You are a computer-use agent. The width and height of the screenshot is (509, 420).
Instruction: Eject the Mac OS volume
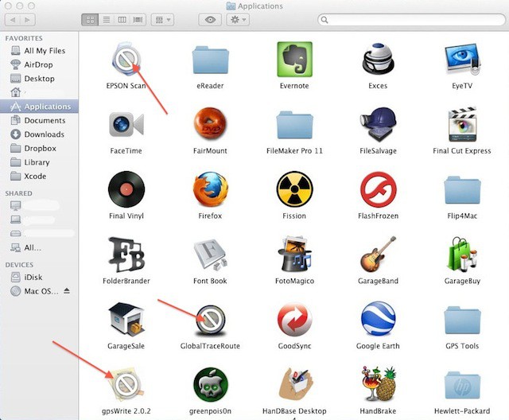click(x=67, y=291)
